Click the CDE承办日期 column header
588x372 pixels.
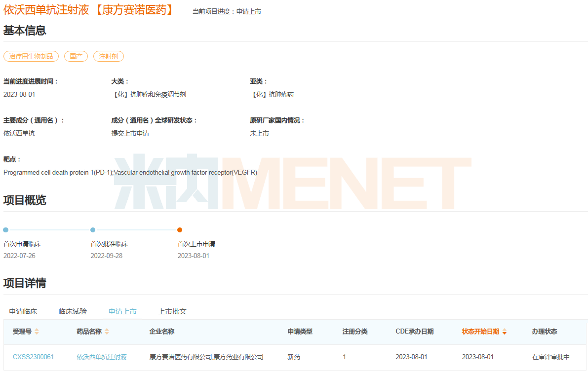click(x=414, y=332)
